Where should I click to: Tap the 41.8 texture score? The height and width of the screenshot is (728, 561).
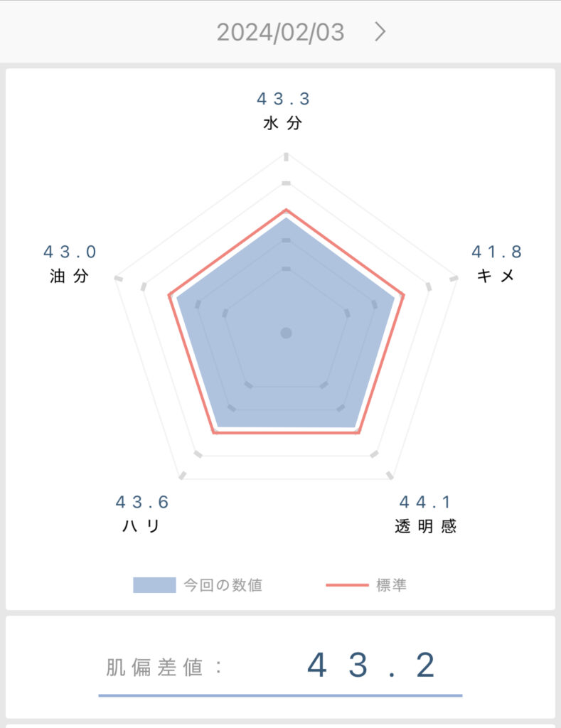[x=496, y=252]
